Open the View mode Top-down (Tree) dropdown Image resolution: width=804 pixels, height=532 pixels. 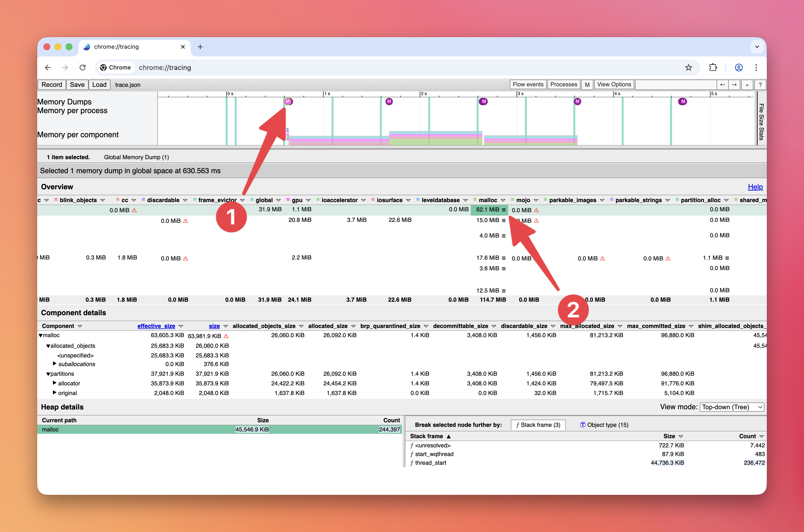(732, 407)
